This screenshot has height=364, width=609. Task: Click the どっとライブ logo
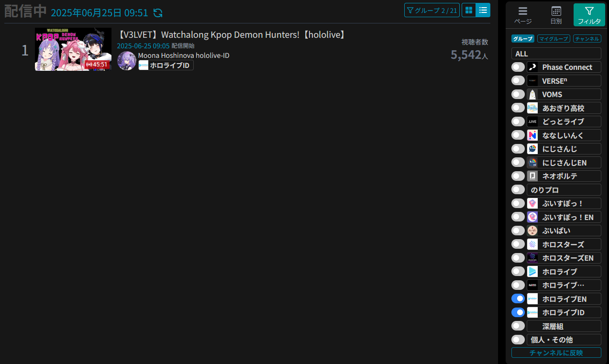point(532,121)
